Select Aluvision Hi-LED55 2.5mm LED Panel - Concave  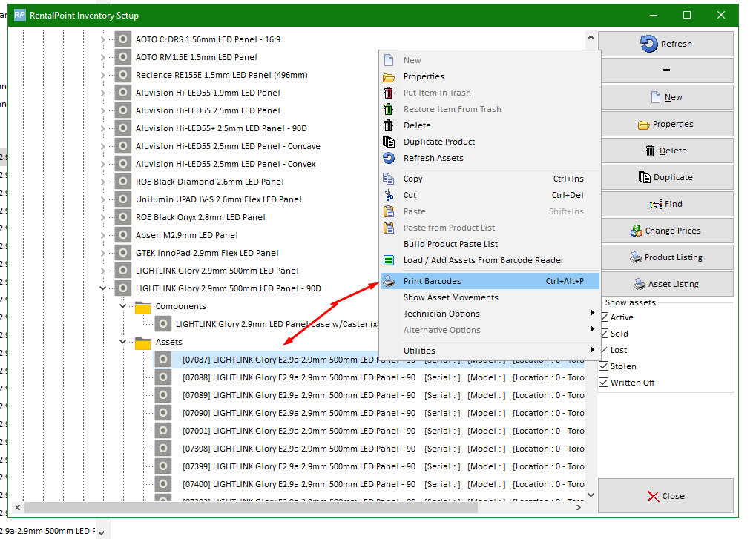(228, 147)
